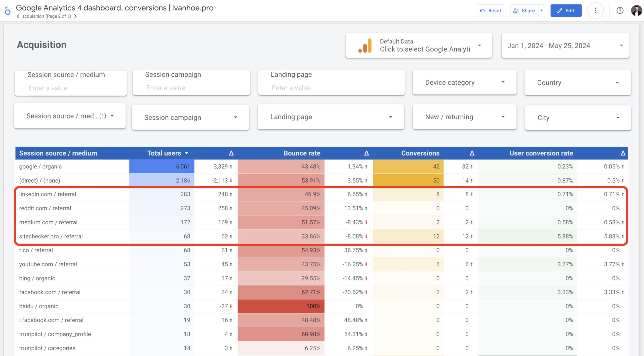Sort by Conversions column header
Screen dimensions: 644x356
420,153
